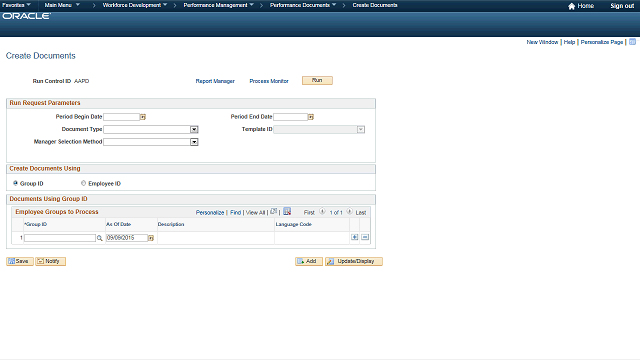
Task: Click the View All link
Action: (x=256, y=213)
